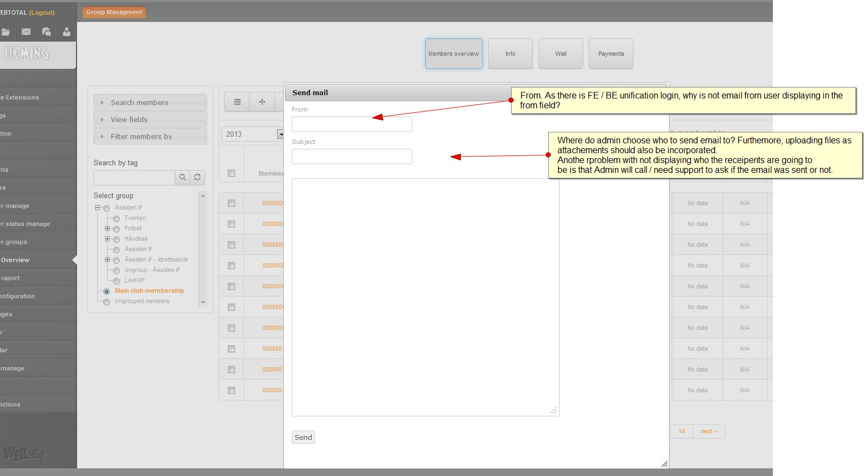Click the Send button in Send mail dialog
This screenshot has width=868, height=476.
(x=303, y=437)
